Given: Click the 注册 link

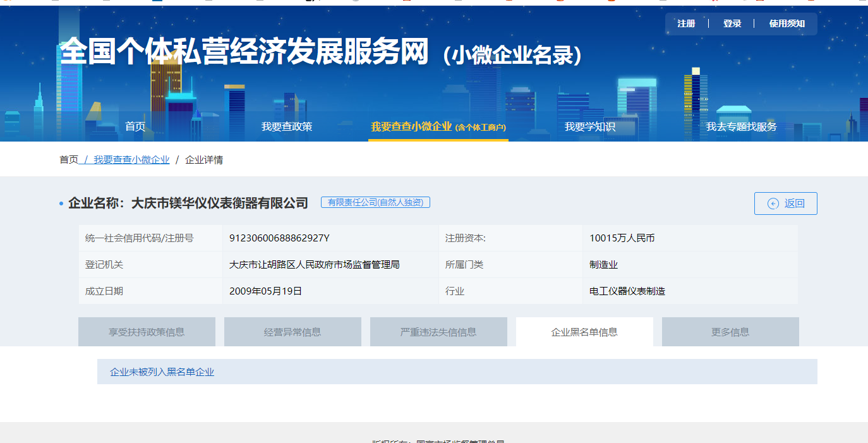Looking at the screenshot, I should pos(686,23).
